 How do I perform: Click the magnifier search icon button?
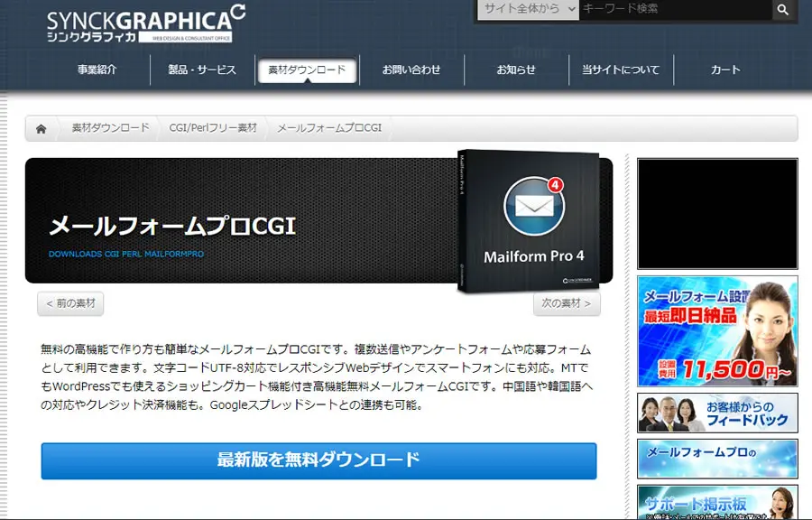[x=783, y=9]
